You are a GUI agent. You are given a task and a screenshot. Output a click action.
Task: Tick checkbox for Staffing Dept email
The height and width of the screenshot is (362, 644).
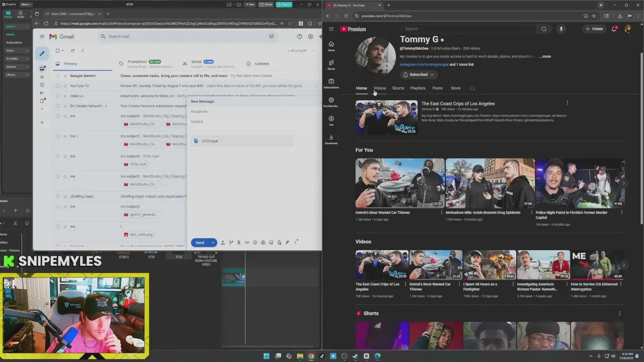[x=57, y=196]
